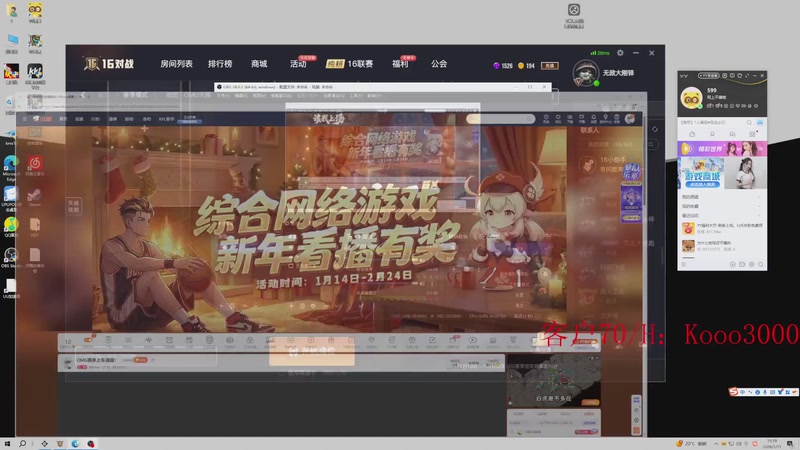This screenshot has width=800, height=450.
Task: Expand the 我的频道 section in YY
Action: click(x=721, y=197)
